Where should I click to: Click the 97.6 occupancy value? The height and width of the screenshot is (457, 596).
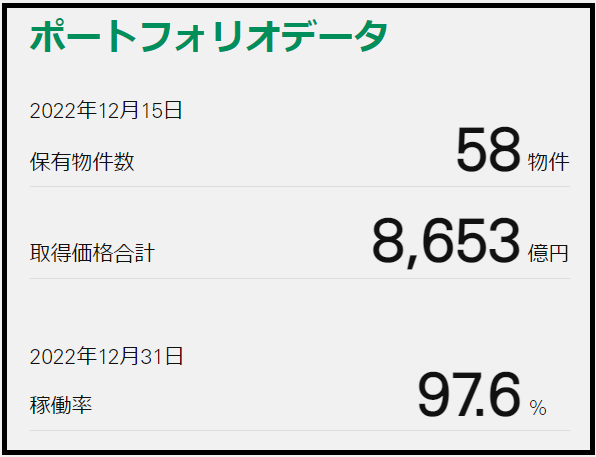(x=469, y=395)
